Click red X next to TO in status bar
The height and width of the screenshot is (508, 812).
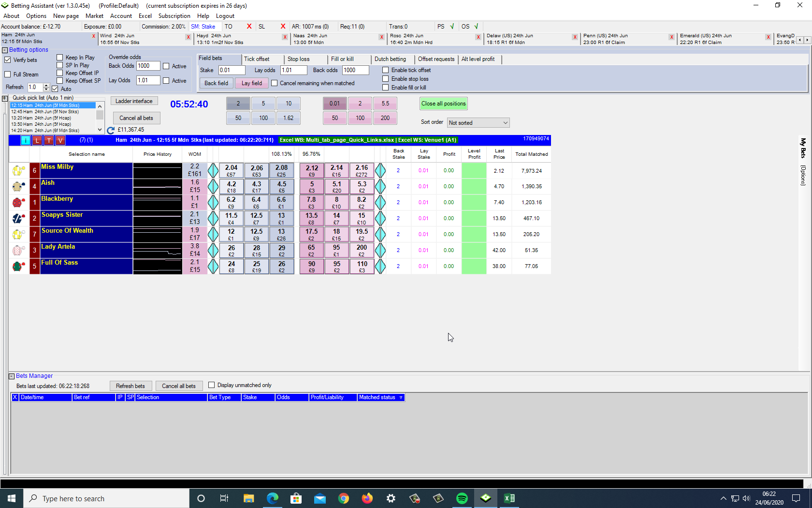[249, 27]
